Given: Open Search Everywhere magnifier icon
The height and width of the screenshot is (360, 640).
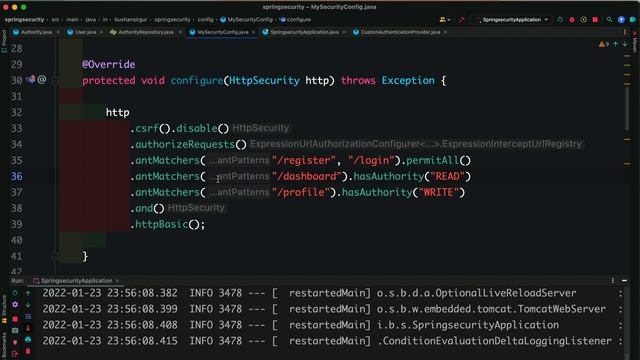Looking at the screenshot, I should coord(609,20).
